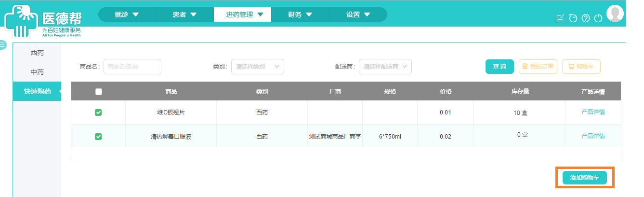Click the 商品名 search input field

132,67
